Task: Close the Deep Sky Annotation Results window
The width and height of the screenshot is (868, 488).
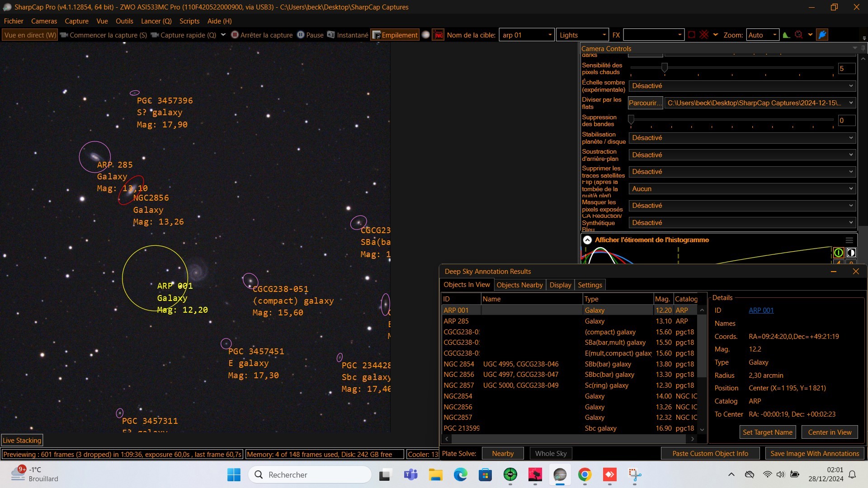Action: pos(855,271)
